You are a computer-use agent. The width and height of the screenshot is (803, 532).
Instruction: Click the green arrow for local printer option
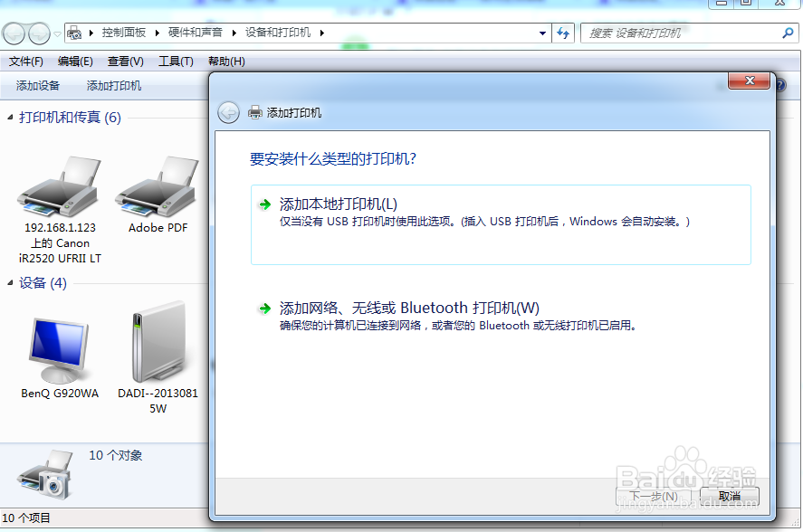264,204
